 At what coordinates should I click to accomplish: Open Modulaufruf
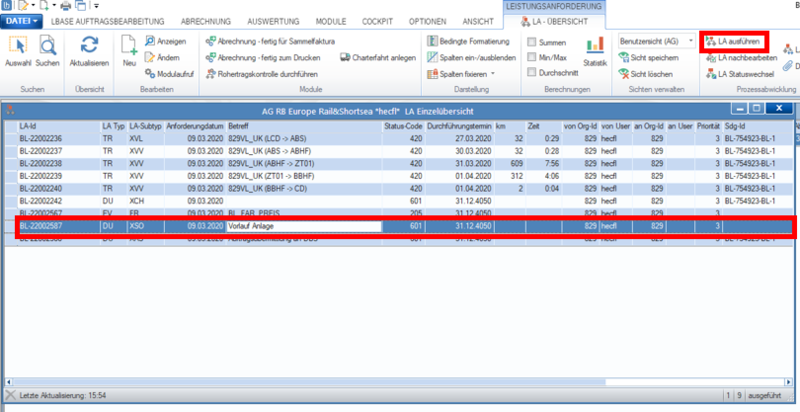pyautogui.click(x=170, y=74)
